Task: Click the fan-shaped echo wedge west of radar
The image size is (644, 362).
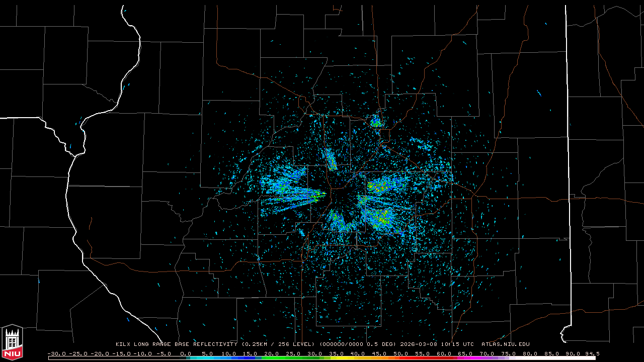Action: [292, 191]
